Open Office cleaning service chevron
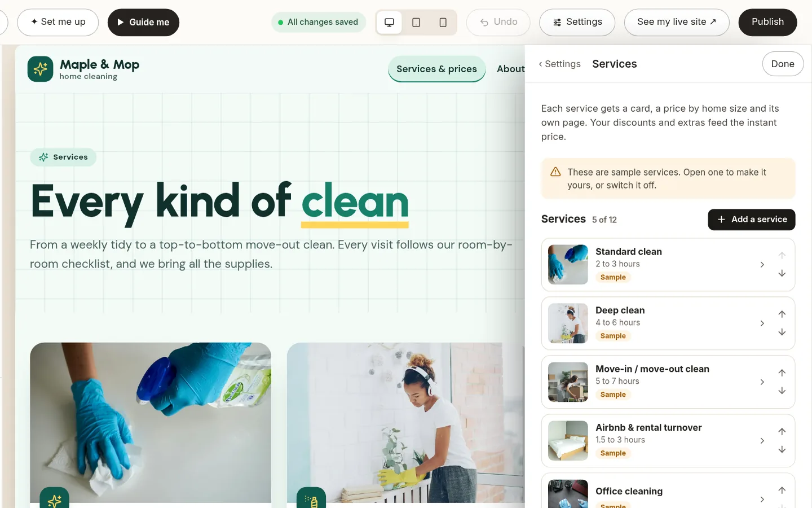Screen dimensions: 812x508 [x=762, y=500]
